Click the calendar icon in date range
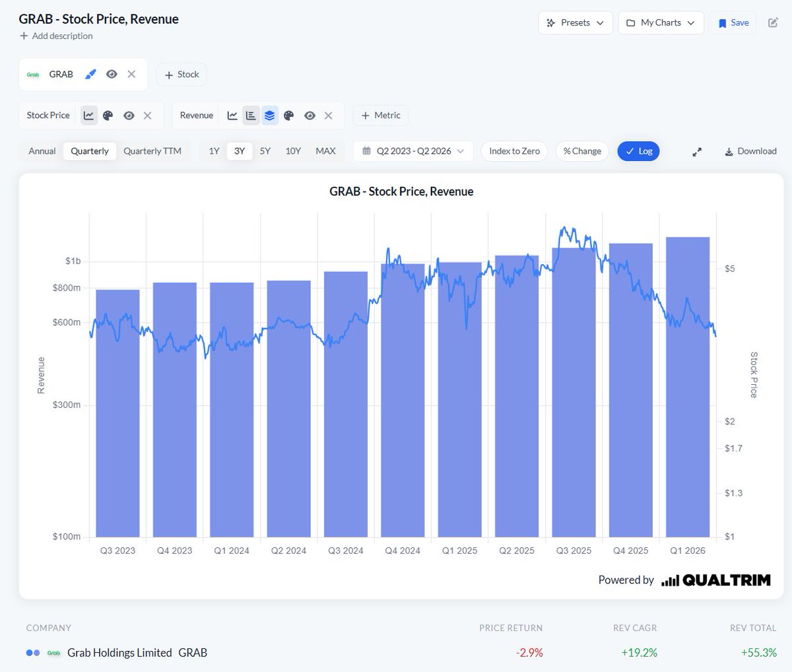The height and width of the screenshot is (672, 792). coord(367,151)
